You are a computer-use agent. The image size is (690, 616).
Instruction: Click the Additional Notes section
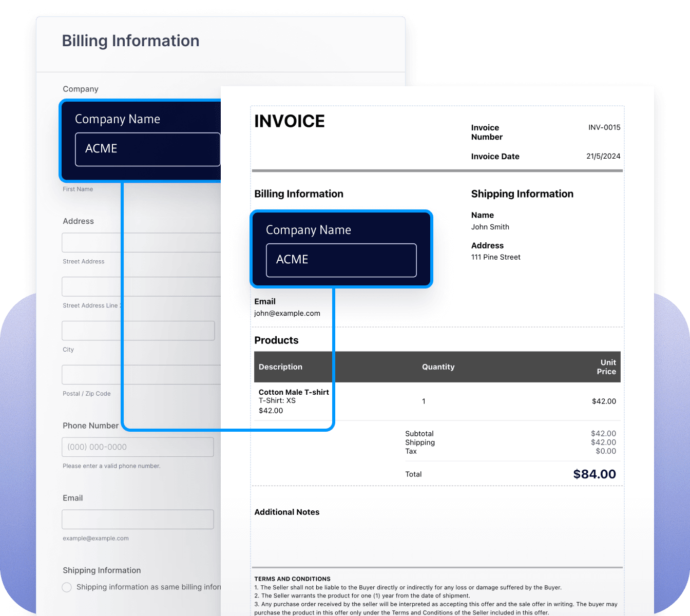click(286, 512)
